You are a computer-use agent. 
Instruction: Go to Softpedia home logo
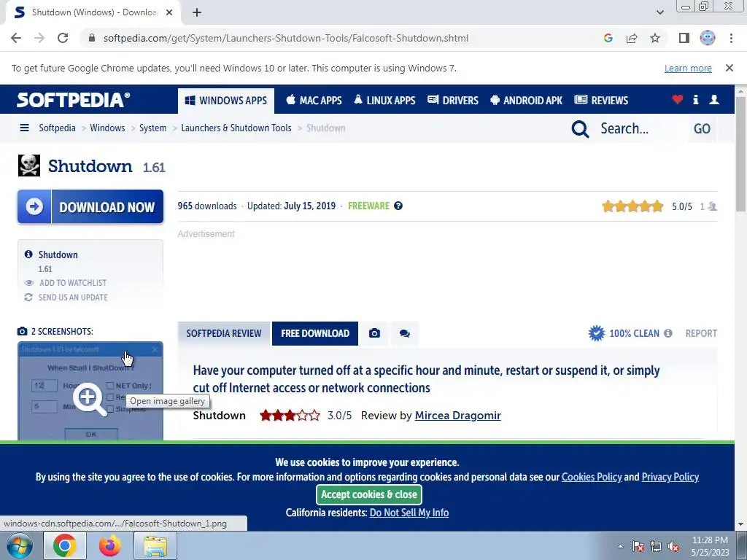74,100
